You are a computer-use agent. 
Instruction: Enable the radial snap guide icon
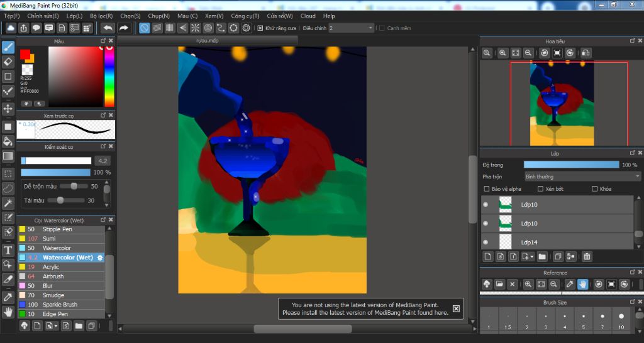(x=195, y=28)
